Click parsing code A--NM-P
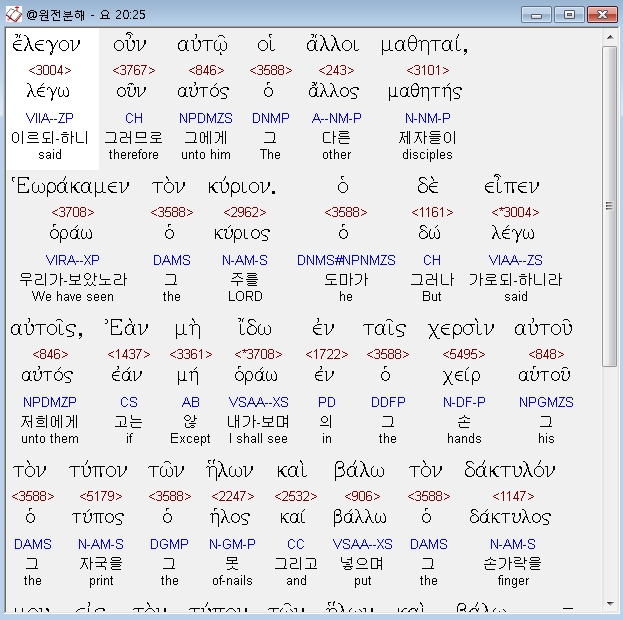623x620 pixels. [337, 118]
